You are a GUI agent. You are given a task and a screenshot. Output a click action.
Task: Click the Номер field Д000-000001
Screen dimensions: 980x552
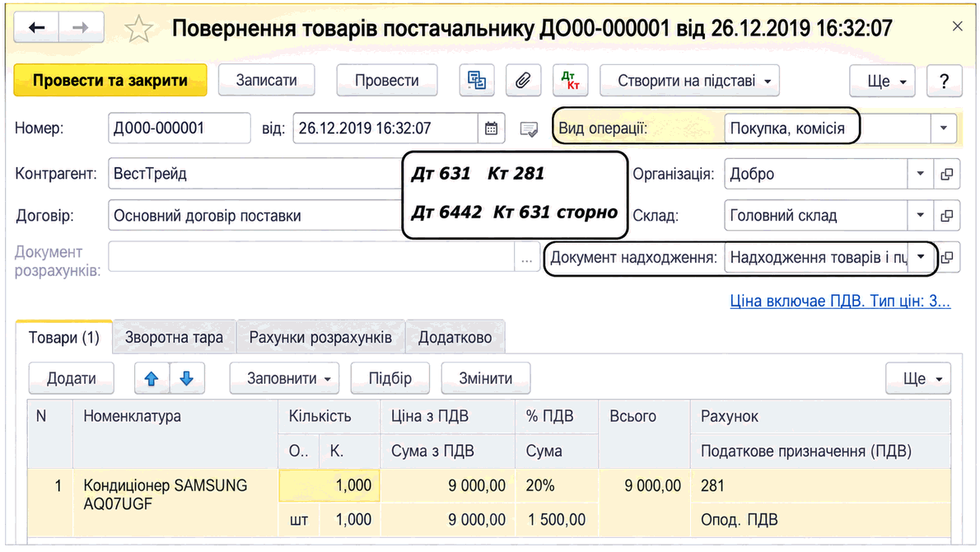coord(180,129)
